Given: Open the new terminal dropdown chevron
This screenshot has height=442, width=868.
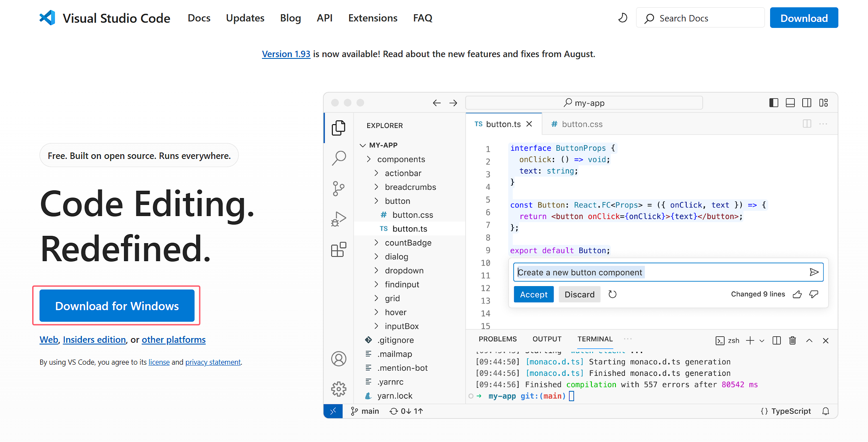Looking at the screenshot, I should point(762,341).
